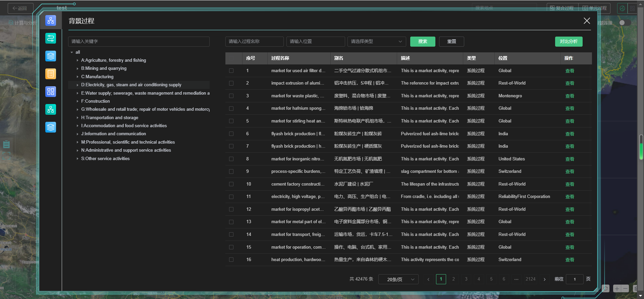Open the orange list document sidebar icon
The width and height of the screenshot is (644, 299).
pyautogui.click(x=51, y=74)
